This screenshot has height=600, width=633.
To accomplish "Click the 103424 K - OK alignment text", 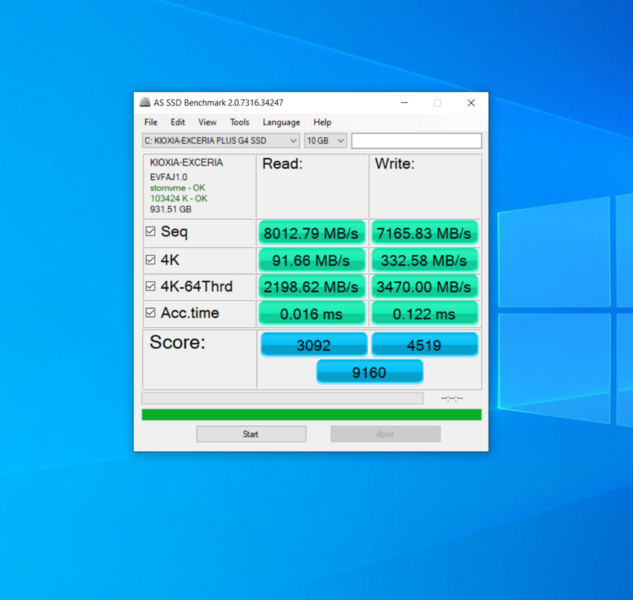I will click(178, 198).
